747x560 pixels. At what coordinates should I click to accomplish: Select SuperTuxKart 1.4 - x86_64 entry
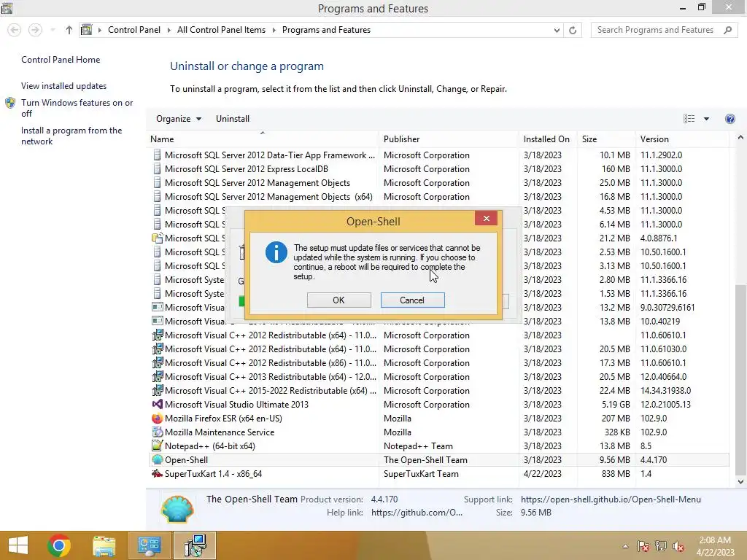(x=438, y=474)
